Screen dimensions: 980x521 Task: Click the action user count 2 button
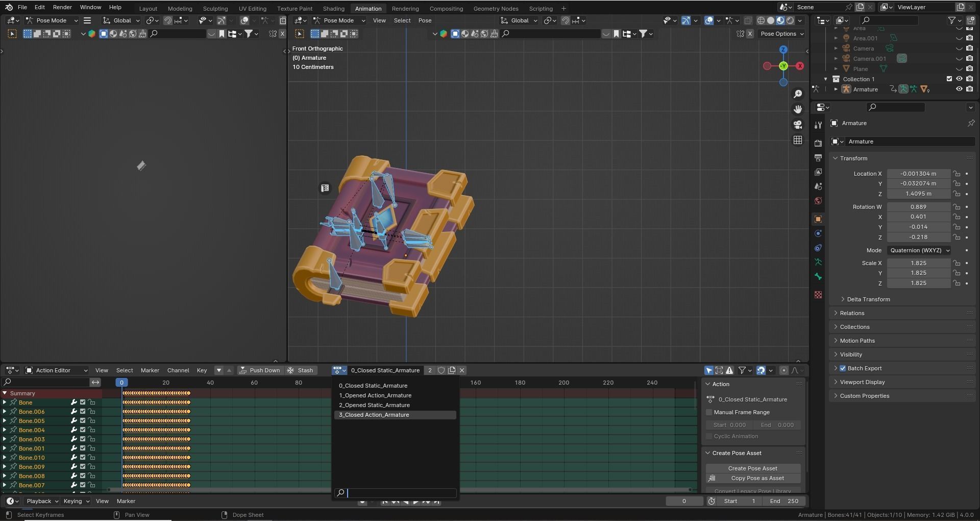pyautogui.click(x=430, y=370)
